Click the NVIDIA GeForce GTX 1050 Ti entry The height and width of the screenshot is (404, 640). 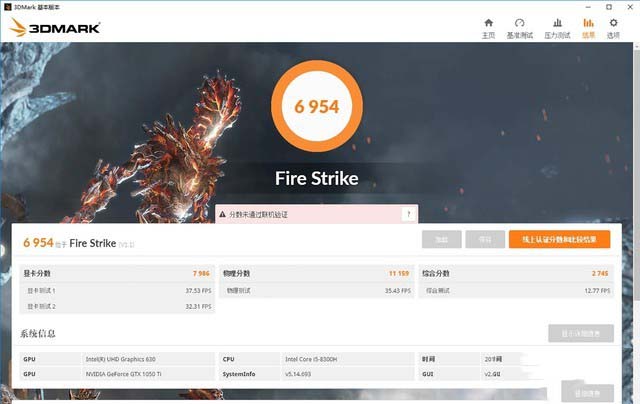click(x=123, y=374)
